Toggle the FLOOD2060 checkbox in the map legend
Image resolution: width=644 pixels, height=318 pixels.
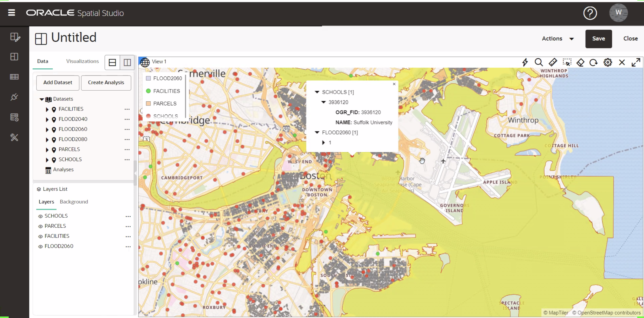pyautogui.click(x=148, y=78)
